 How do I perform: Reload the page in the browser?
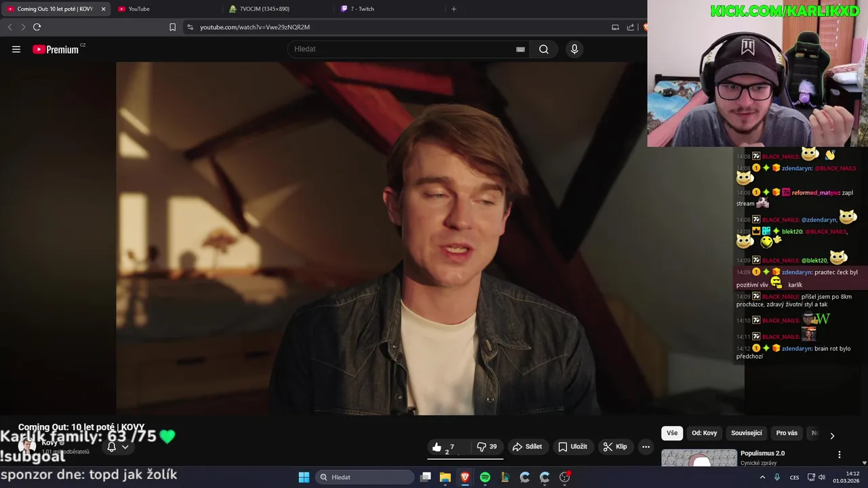(x=37, y=27)
